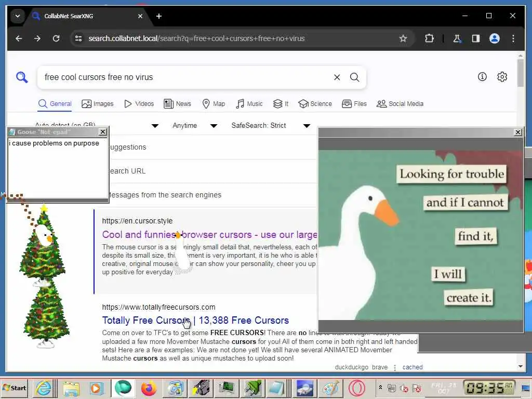Click the SearXNG magnifier logo
Screen dimensions: 532x399
point(22,77)
